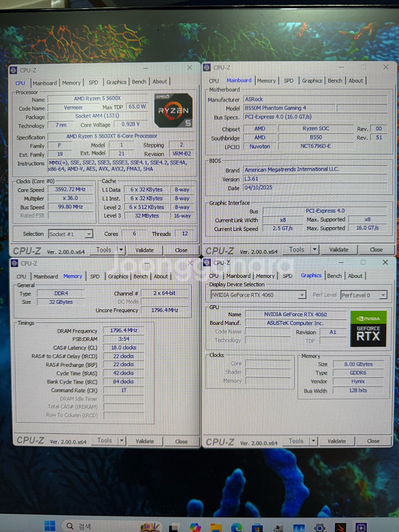The width and height of the screenshot is (399, 532).
Task: Expand Tools arrow in the Mainboard window
Action: pos(314,250)
